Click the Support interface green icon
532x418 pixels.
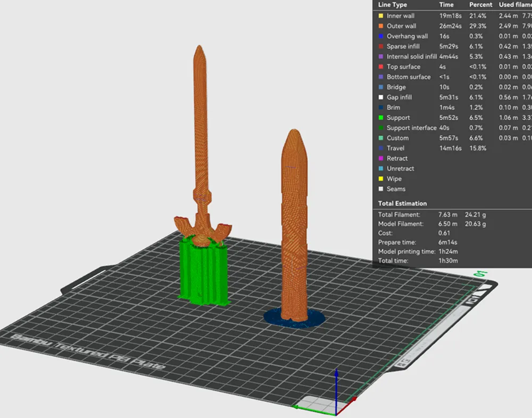pyautogui.click(x=380, y=128)
